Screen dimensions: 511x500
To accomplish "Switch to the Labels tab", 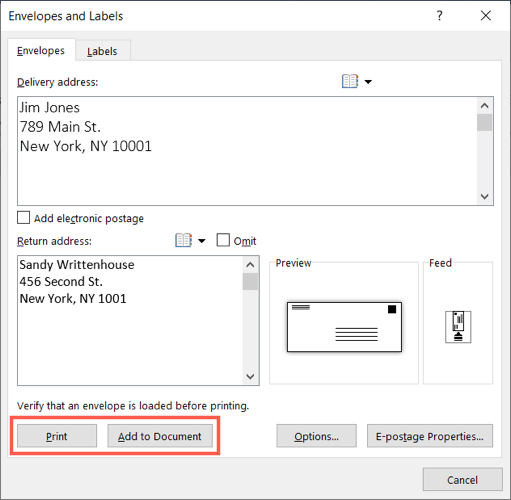I will (102, 51).
